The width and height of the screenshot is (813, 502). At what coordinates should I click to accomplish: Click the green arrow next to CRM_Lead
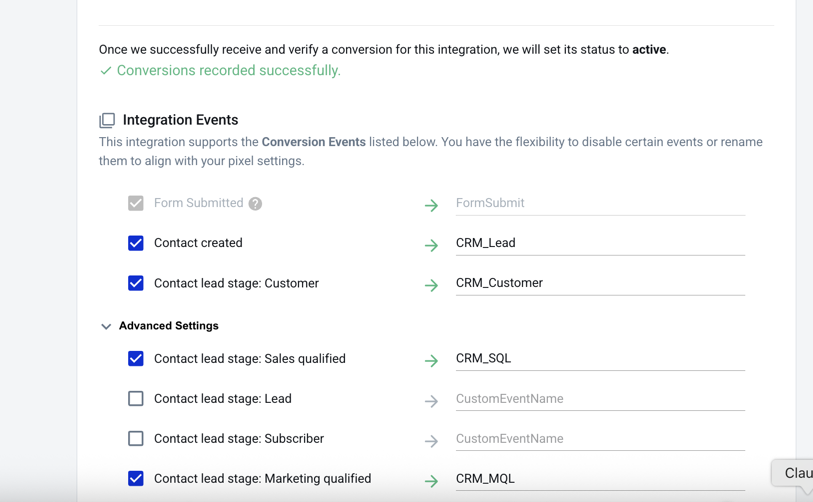tap(431, 245)
